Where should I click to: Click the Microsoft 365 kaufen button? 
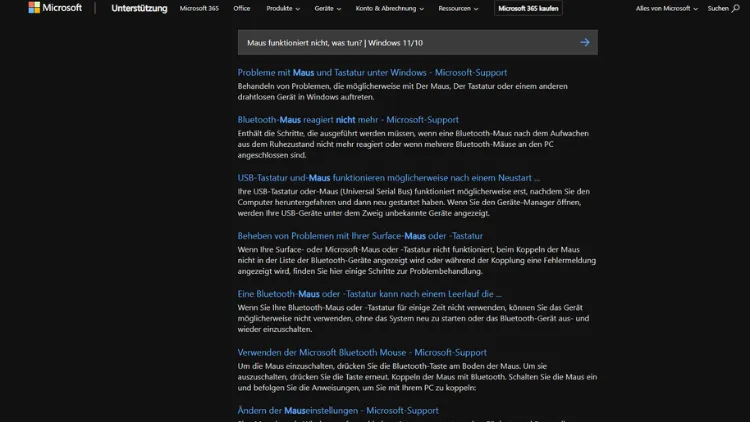(x=528, y=8)
